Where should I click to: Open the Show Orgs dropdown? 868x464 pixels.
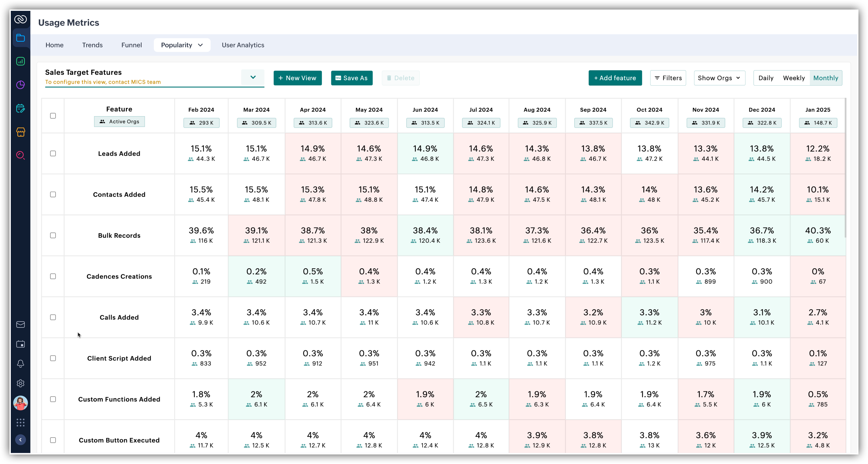pos(719,78)
